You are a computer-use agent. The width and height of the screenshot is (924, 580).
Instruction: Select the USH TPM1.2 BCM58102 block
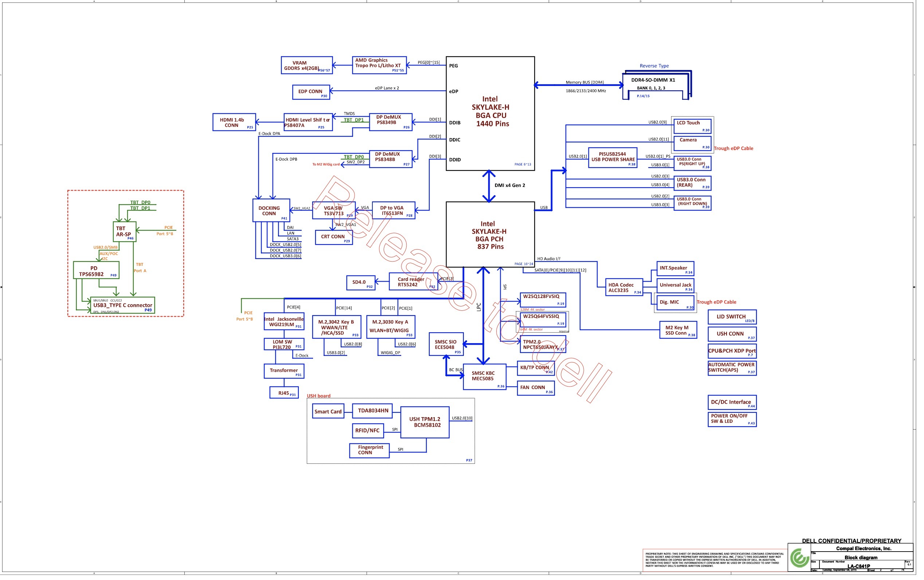[424, 422]
